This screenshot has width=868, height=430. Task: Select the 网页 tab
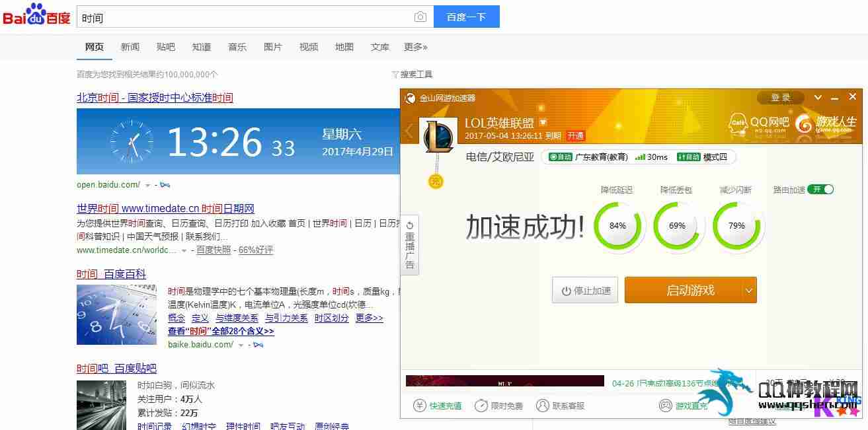95,47
